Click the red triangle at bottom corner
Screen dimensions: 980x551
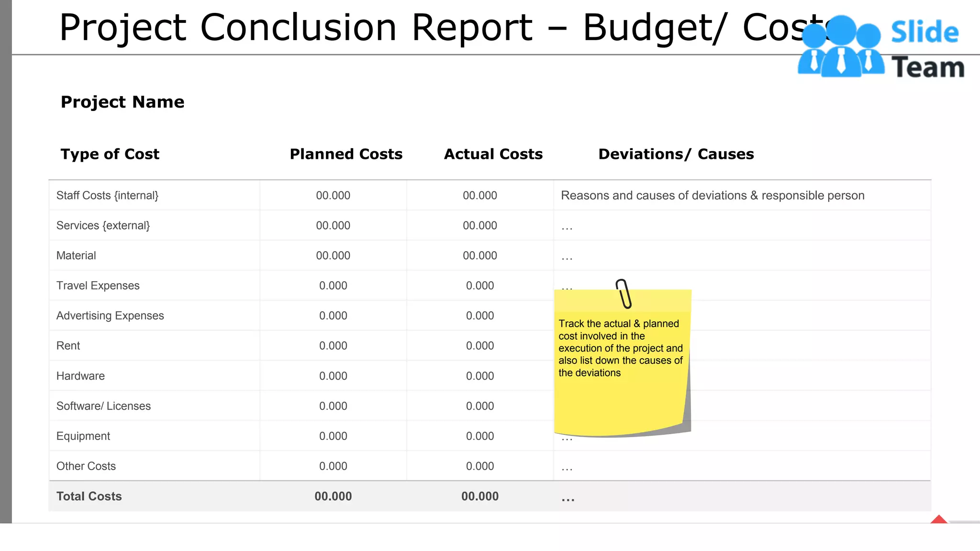coord(939,519)
